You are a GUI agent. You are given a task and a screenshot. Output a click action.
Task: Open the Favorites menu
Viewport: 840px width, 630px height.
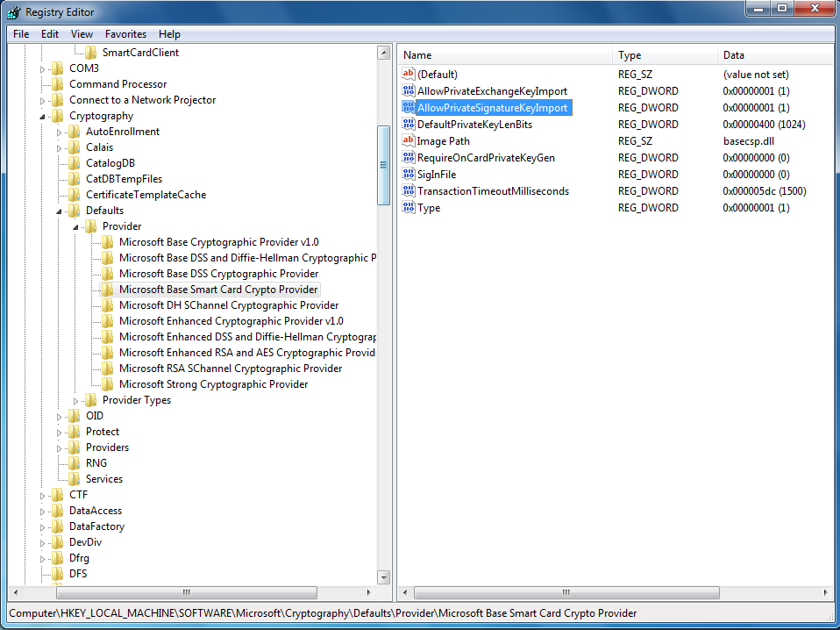click(125, 33)
